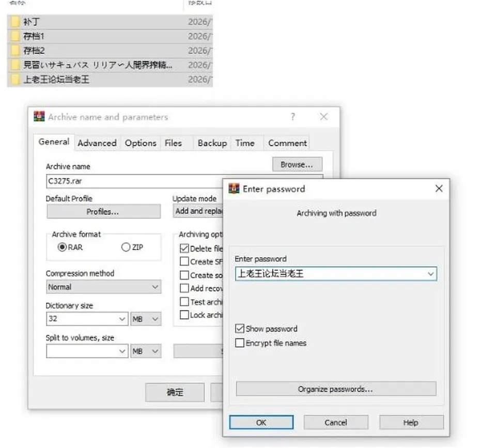Open the Dictionary size unit dropdown
Image resolution: width=496 pixels, height=448 pixels.
[146, 319]
